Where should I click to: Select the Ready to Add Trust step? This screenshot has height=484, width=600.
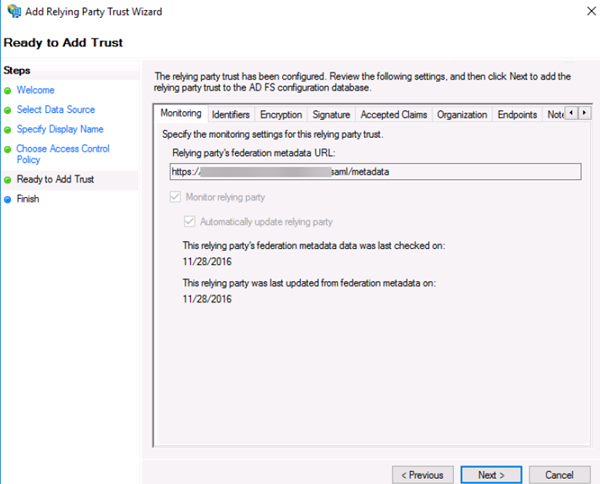coord(55,179)
